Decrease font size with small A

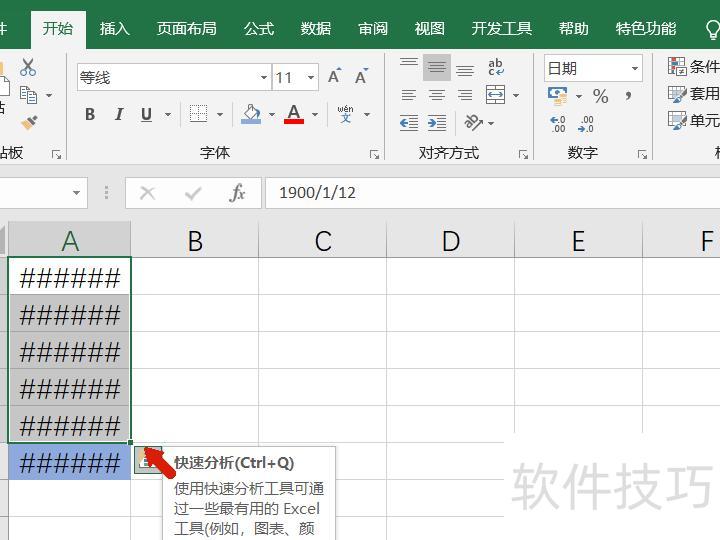362,77
